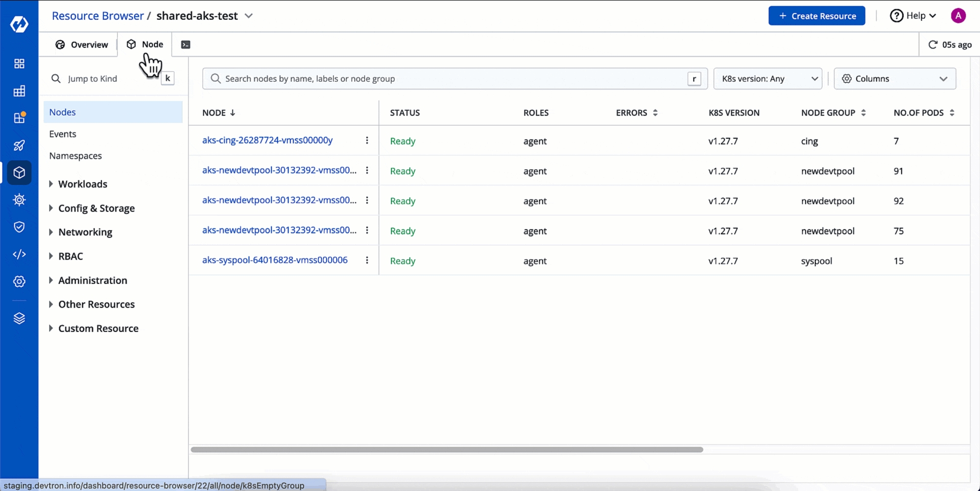Image resolution: width=980 pixels, height=491 pixels.
Task: Sort by the NODE column arrow
Action: pos(232,113)
